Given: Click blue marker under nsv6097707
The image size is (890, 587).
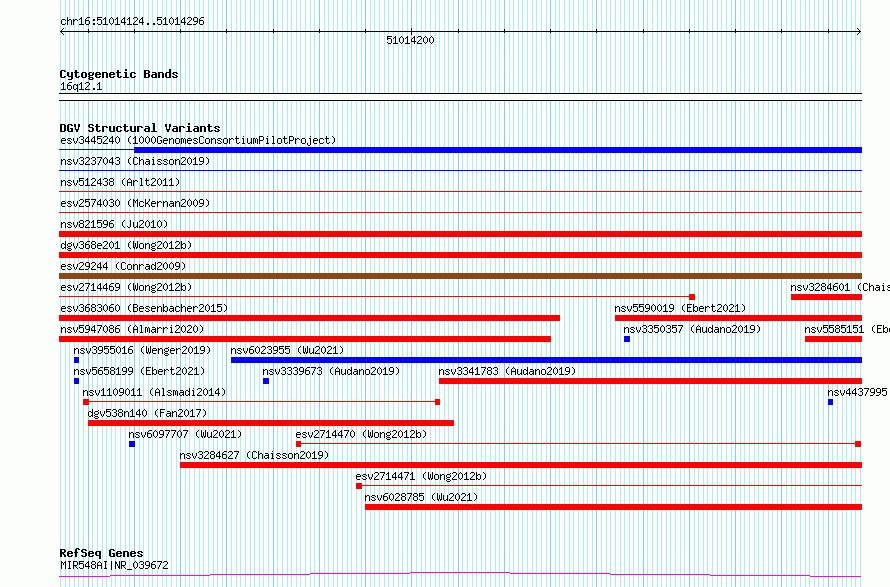Looking at the screenshot, I should click(132, 444).
